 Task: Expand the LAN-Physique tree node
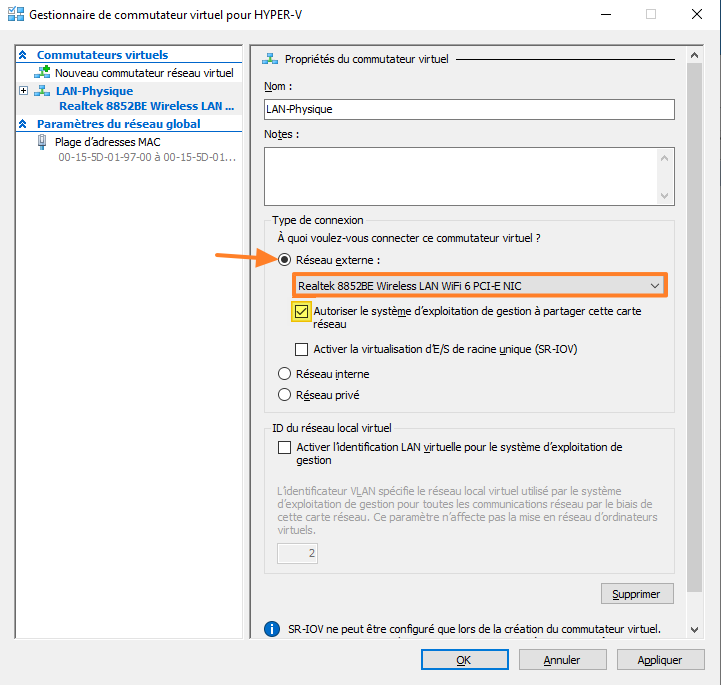(x=24, y=91)
